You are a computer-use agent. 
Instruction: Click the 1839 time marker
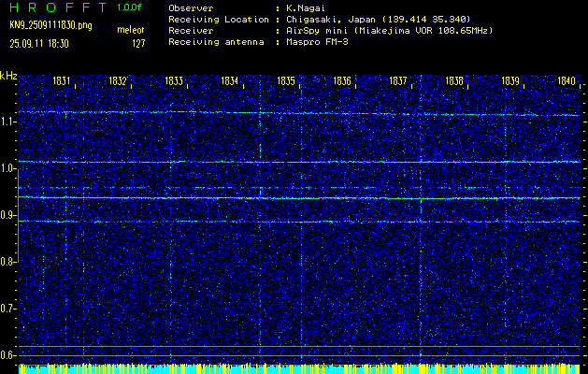pyautogui.click(x=510, y=80)
